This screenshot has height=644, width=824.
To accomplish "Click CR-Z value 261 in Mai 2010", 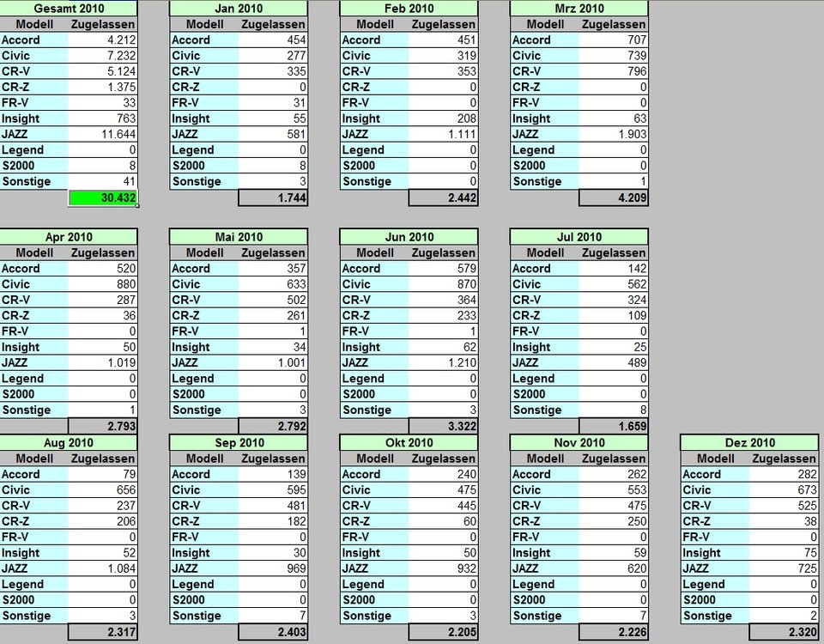I will [273, 316].
